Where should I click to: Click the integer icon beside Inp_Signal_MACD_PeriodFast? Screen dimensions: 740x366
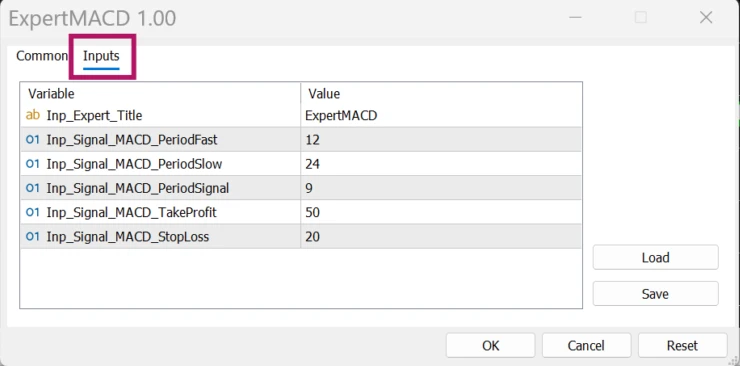pyautogui.click(x=33, y=140)
